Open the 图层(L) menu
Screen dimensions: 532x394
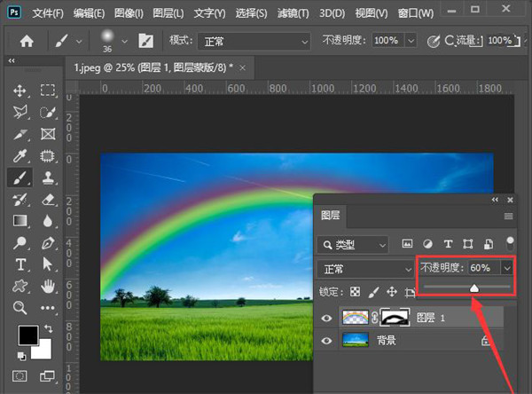point(168,14)
